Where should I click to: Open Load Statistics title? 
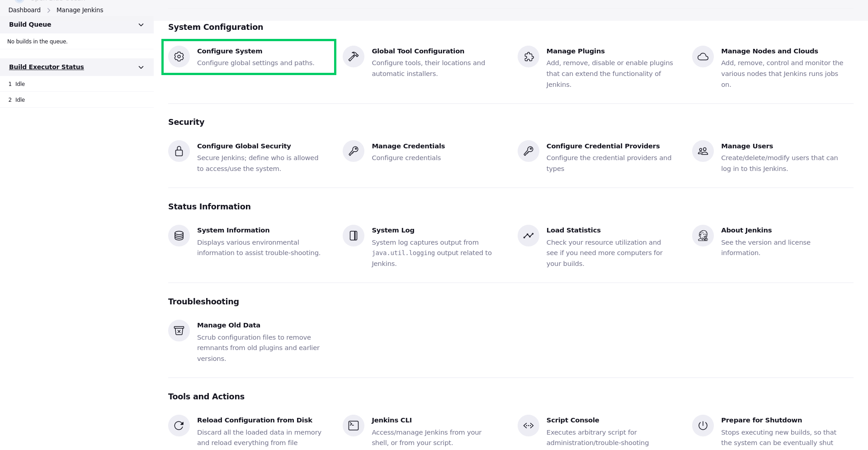tap(573, 230)
